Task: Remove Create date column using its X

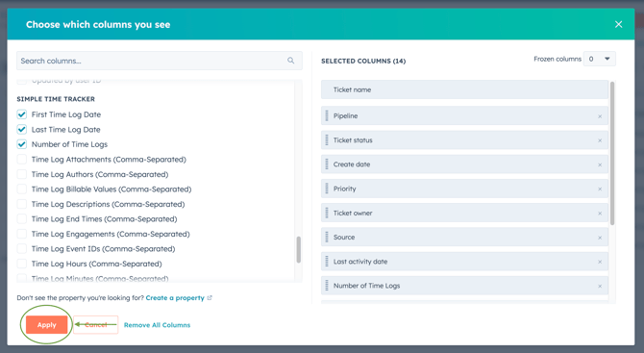Action: point(600,164)
